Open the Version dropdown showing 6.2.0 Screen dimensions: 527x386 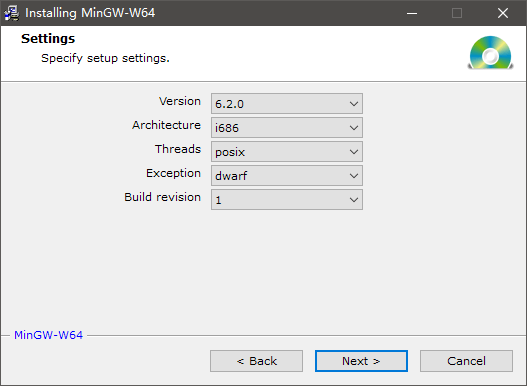pyautogui.click(x=287, y=104)
